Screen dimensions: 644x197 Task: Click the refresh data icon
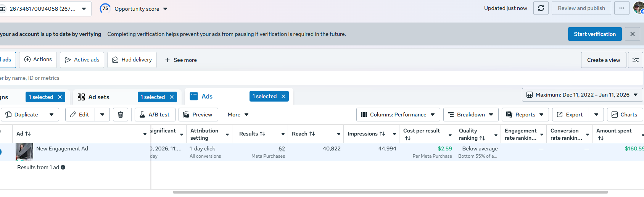coord(541,8)
